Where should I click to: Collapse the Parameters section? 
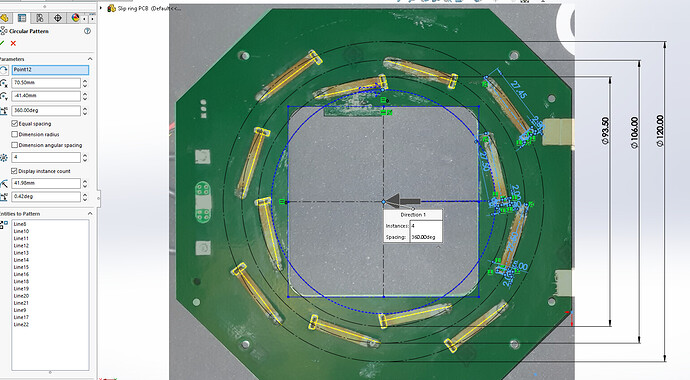90,59
